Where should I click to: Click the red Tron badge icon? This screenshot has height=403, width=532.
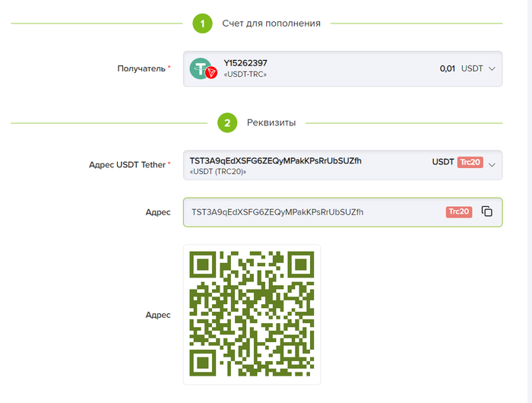(x=211, y=73)
